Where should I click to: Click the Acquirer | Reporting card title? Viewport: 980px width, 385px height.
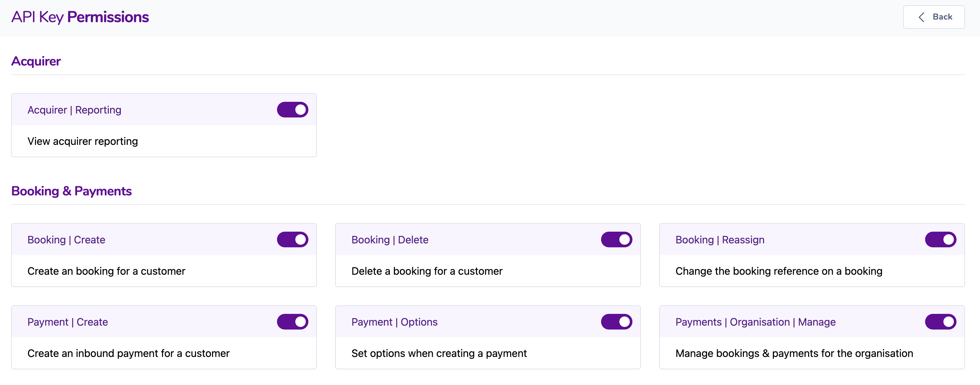click(74, 110)
